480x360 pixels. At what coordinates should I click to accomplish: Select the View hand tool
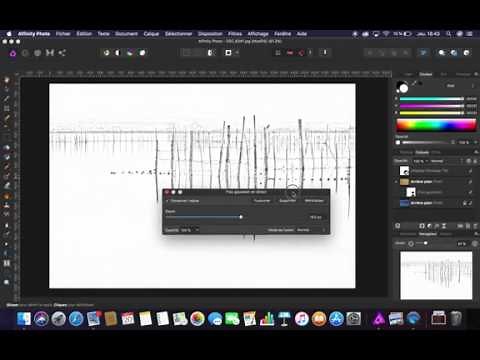7,80
